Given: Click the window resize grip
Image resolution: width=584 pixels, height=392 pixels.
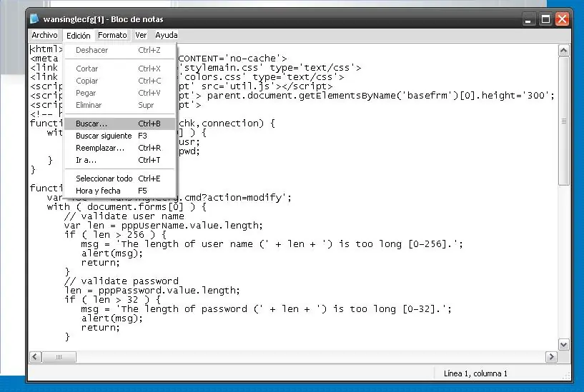Looking at the screenshot, I should coord(567,376).
